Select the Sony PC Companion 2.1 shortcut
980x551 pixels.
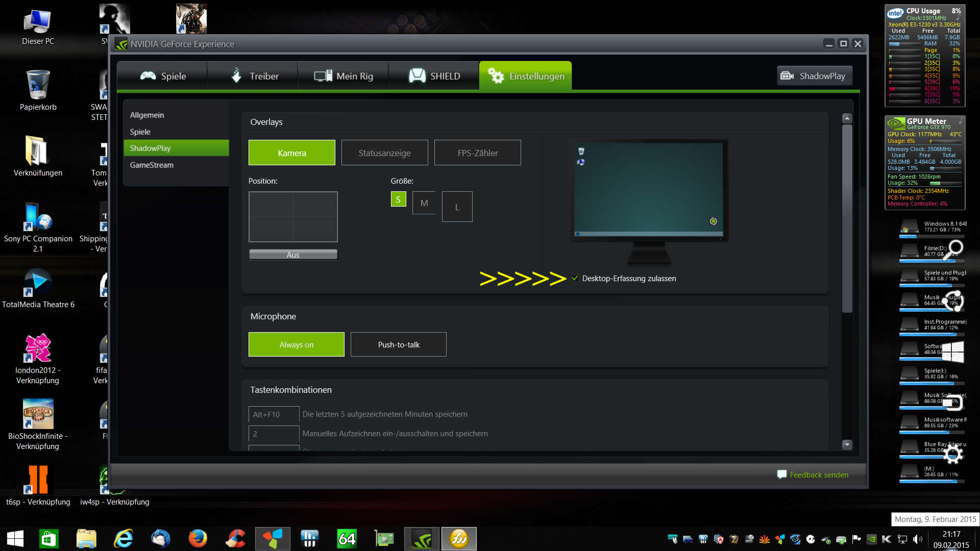pyautogui.click(x=38, y=228)
